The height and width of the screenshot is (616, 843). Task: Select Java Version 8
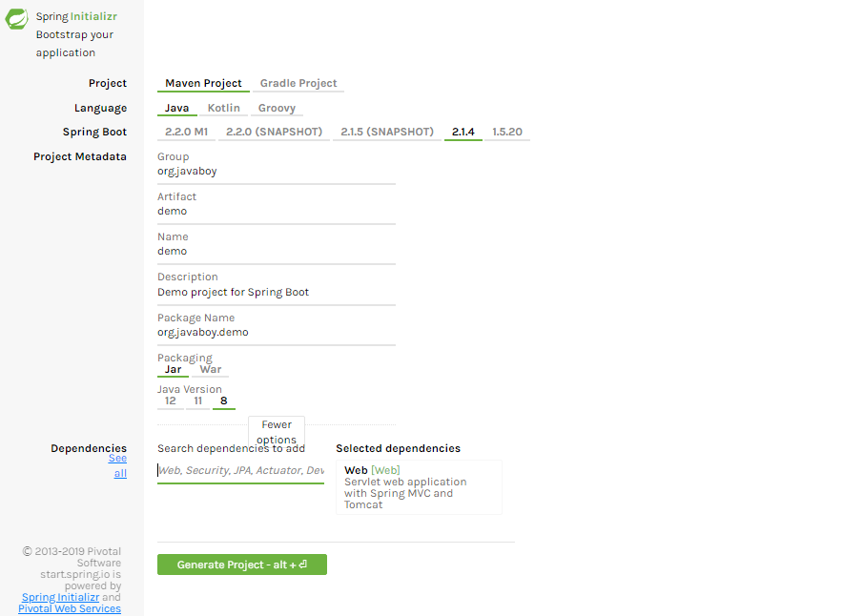224,401
